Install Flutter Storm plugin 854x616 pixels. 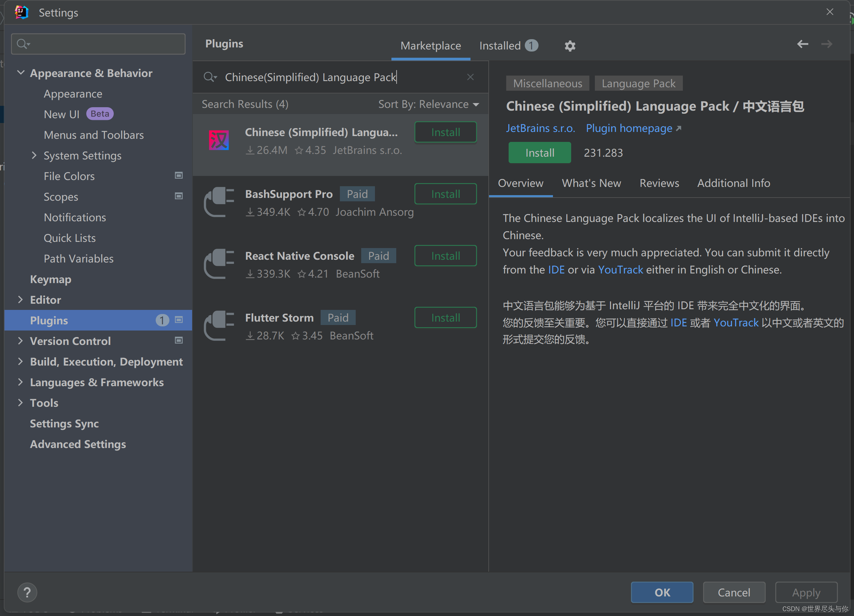click(446, 317)
